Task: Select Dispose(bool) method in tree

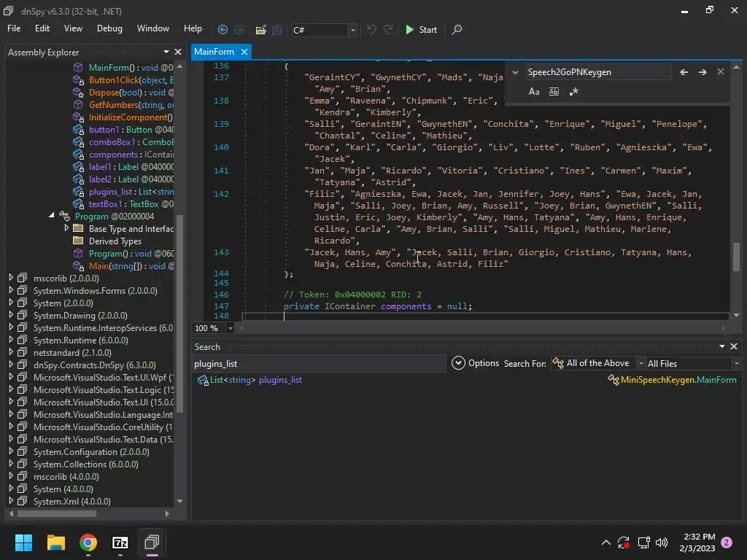Action: (123, 93)
